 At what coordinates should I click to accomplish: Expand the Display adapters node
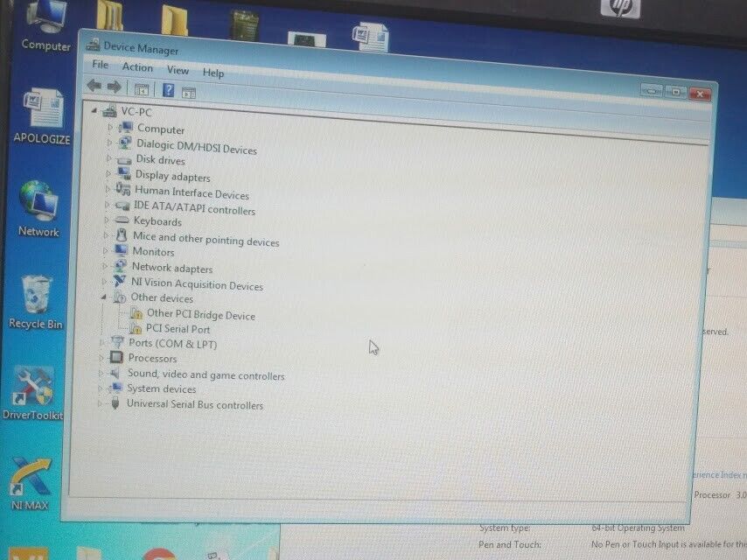click(x=108, y=174)
